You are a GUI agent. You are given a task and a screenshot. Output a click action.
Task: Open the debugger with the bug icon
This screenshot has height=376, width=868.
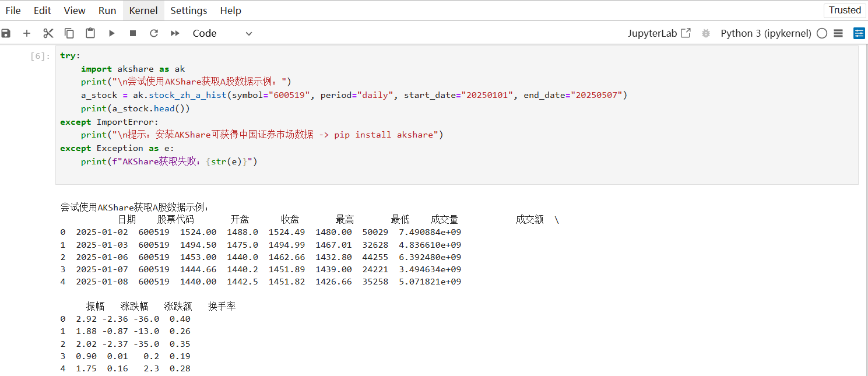tap(706, 33)
